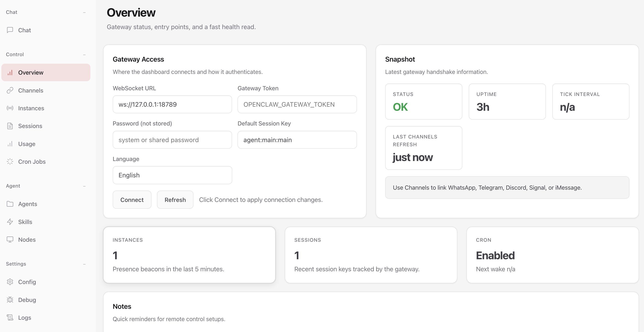Open Skills via the lightning bolt icon
Screen dimensions: 644x332
tap(10, 221)
